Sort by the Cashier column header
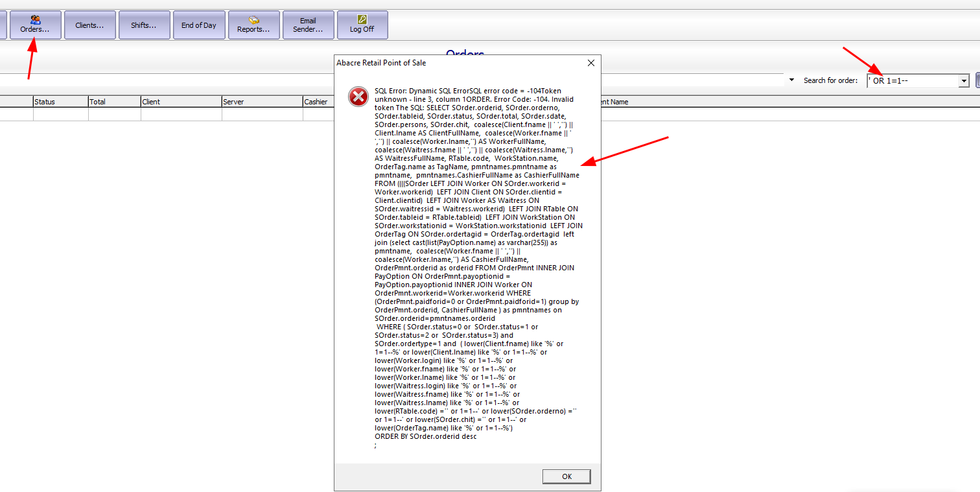Screen dimensions: 980x492 click(x=318, y=102)
